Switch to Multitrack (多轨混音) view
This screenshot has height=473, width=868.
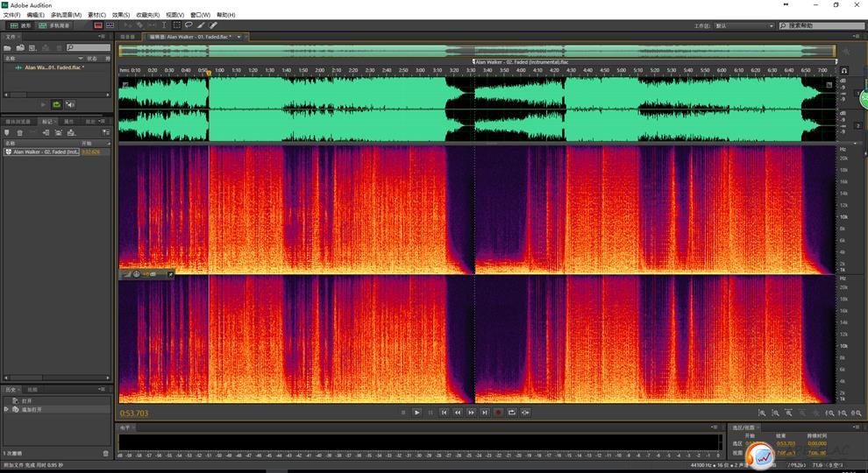54,25
